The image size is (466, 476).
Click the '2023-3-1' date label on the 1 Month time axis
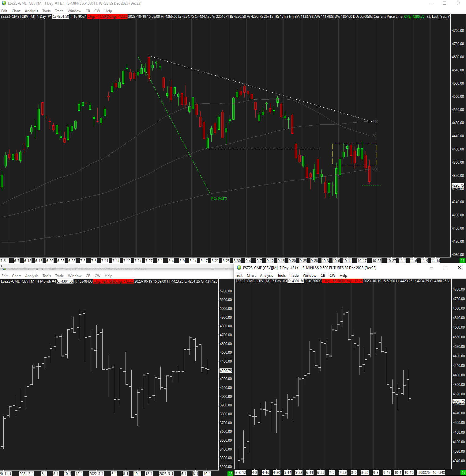[166, 474]
